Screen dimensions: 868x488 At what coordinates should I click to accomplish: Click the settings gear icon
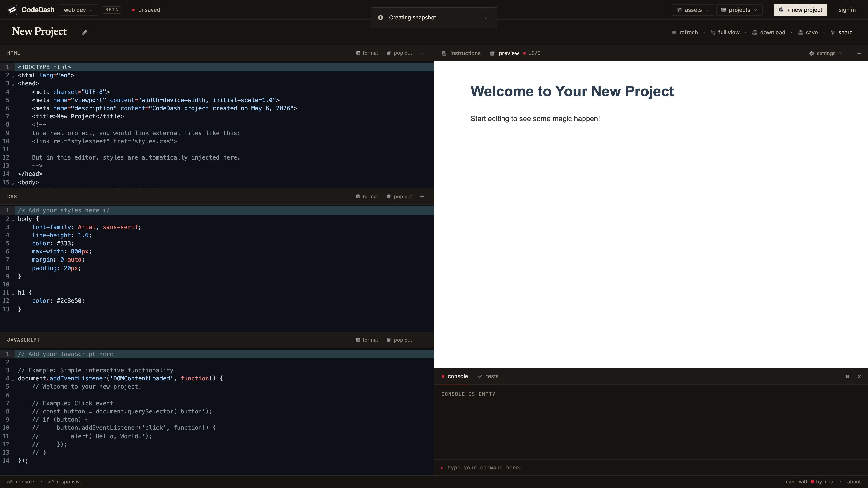(x=812, y=53)
